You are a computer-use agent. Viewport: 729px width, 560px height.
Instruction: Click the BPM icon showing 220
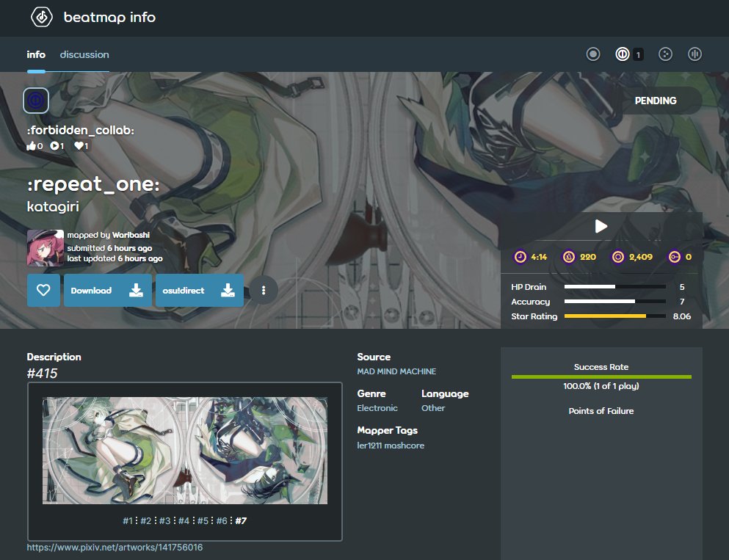(x=569, y=257)
